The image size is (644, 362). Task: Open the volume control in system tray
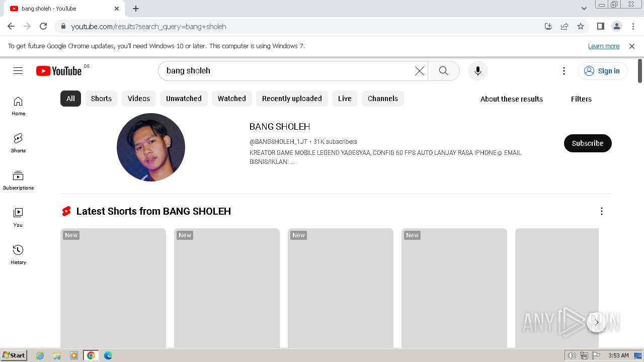point(572,355)
